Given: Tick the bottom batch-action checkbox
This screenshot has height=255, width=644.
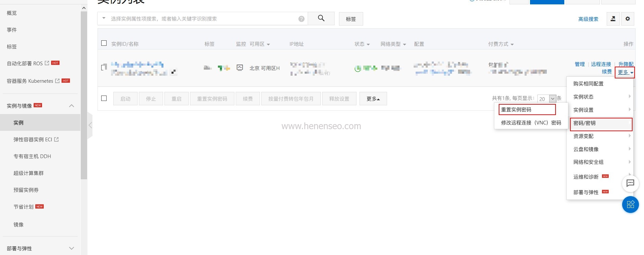Looking at the screenshot, I should tap(104, 98).
